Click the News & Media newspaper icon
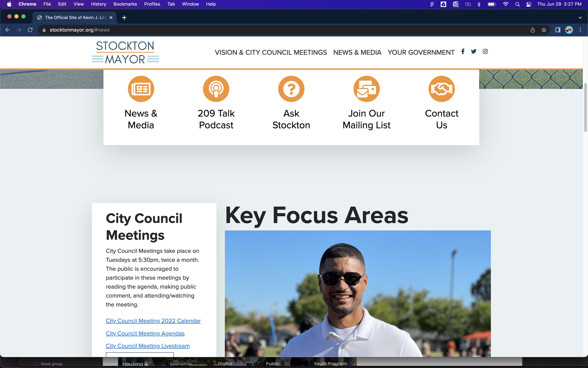 click(x=141, y=89)
